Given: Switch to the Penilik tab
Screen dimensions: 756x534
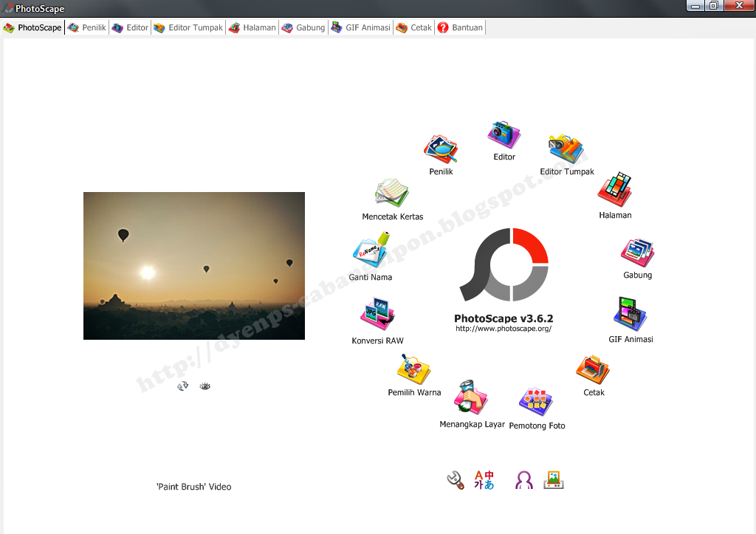Looking at the screenshot, I should coord(87,27).
